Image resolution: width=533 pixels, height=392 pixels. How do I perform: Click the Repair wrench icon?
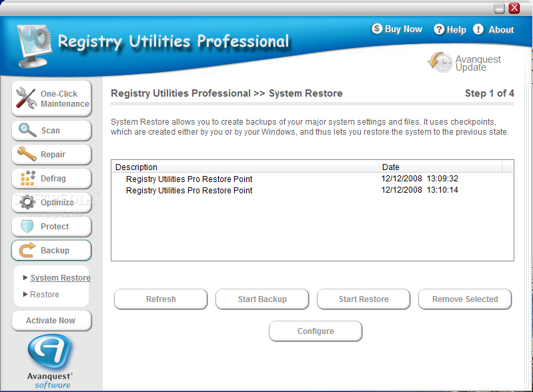[27, 154]
